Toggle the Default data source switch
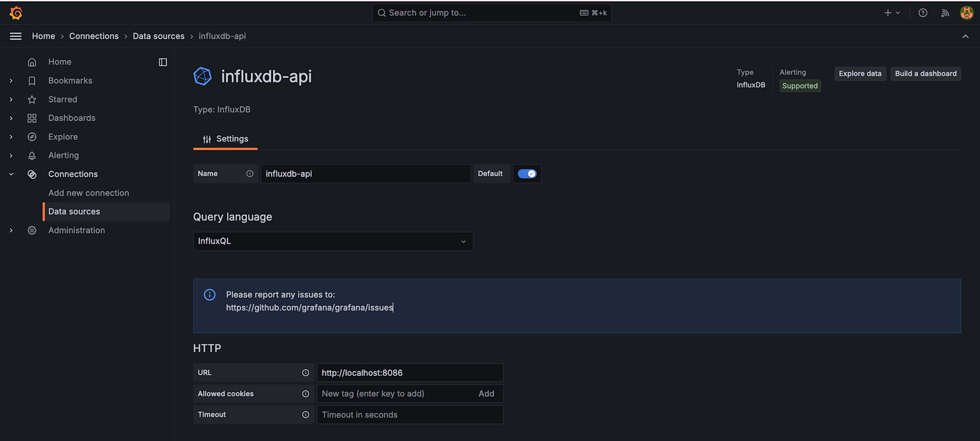980x441 pixels. 527,174
